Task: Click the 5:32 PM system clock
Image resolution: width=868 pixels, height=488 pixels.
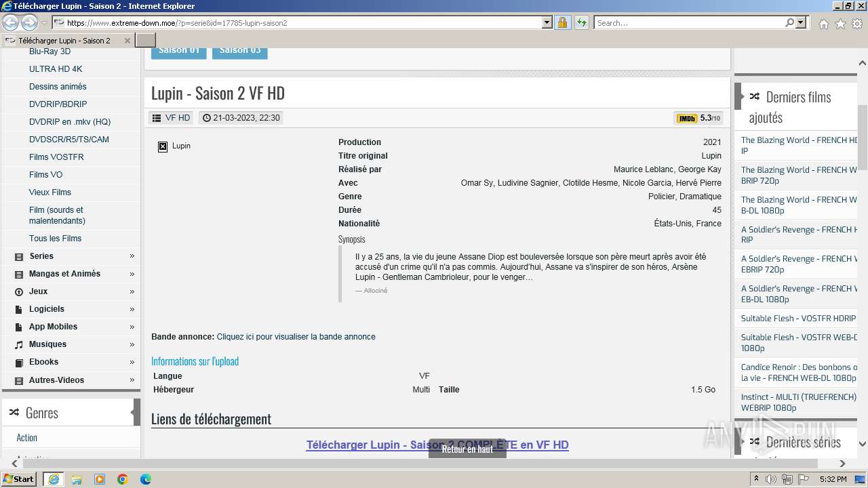Action: 833,479
